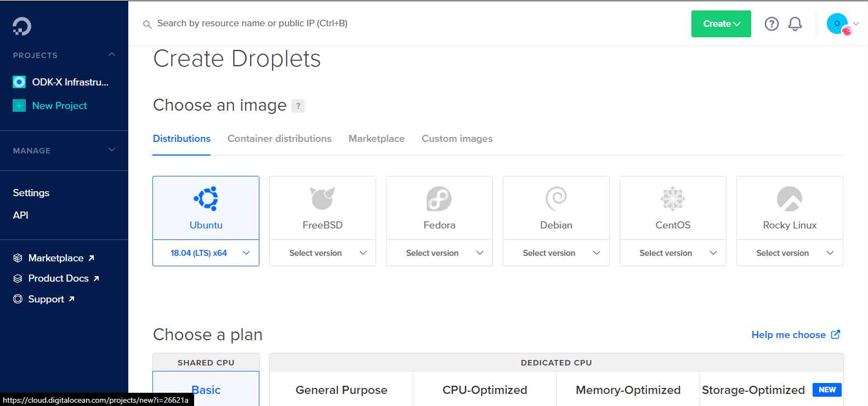Click the ODK-X project icon
This screenshot has height=406, width=868.
click(x=19, y=82)
